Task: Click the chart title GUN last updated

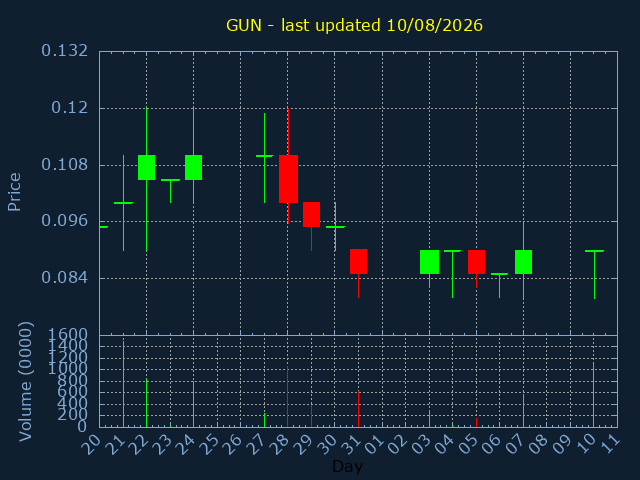Action: point(354,25)
